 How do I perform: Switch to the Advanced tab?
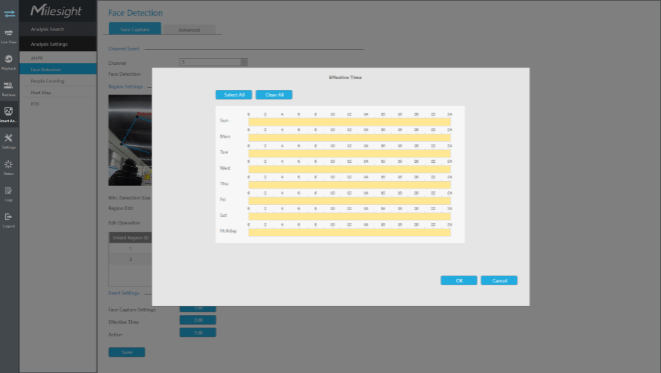[189, 30]
